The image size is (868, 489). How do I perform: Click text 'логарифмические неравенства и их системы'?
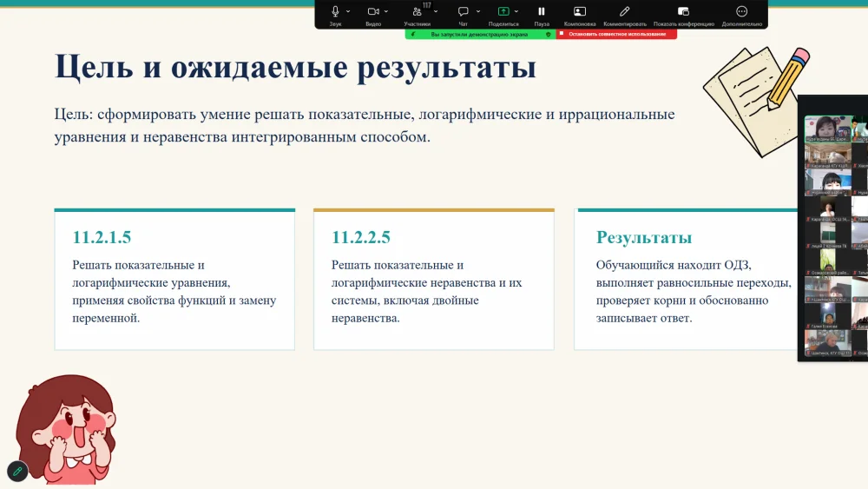click(427, 291)
